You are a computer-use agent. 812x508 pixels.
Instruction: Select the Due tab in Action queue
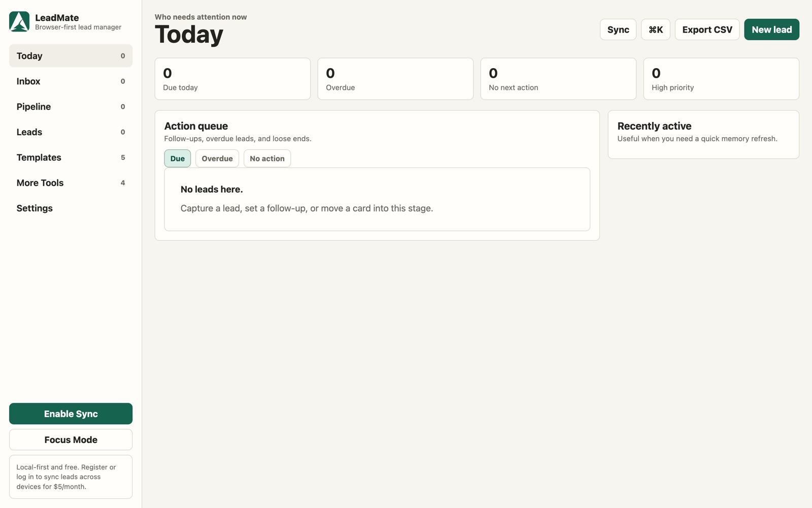tap(178, 158)
